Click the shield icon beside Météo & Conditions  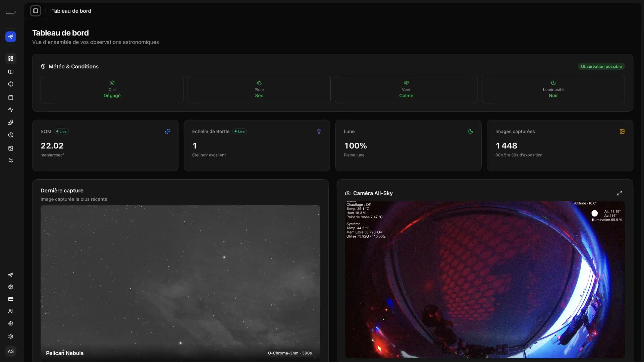[43, 66]
